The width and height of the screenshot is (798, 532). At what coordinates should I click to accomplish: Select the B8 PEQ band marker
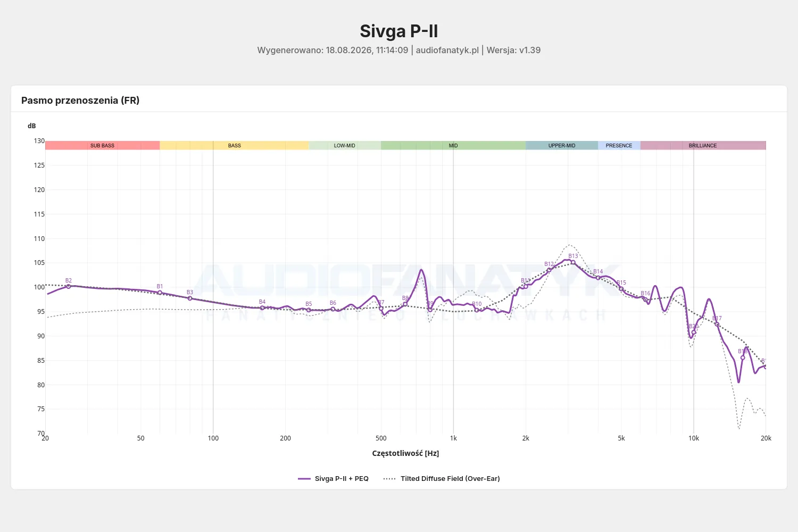(x=405, y=304)
